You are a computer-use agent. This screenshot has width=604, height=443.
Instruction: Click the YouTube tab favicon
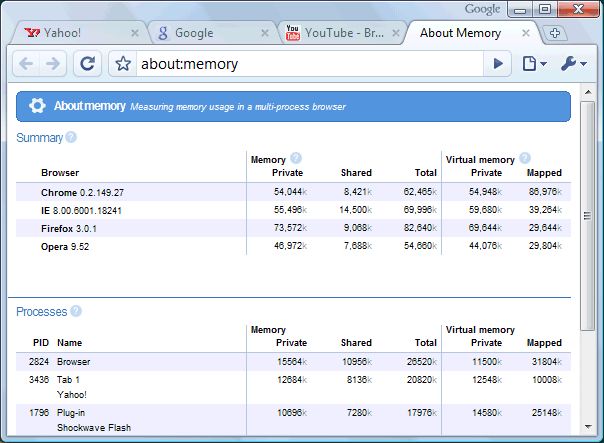[293, 33]
